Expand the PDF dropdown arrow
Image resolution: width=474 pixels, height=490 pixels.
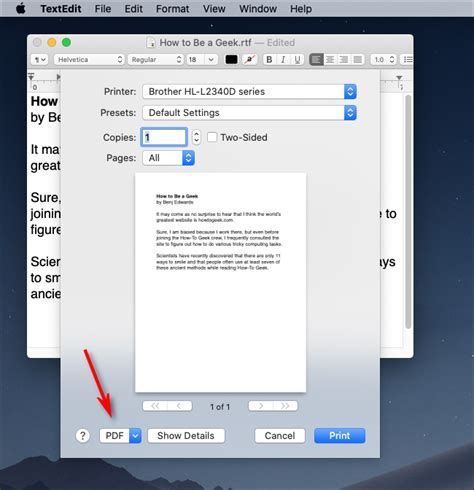tap(135, 436)
